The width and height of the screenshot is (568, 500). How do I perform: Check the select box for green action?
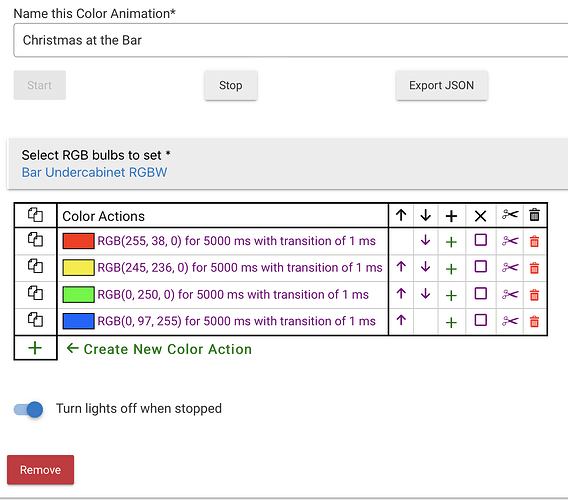pos(480,294)
